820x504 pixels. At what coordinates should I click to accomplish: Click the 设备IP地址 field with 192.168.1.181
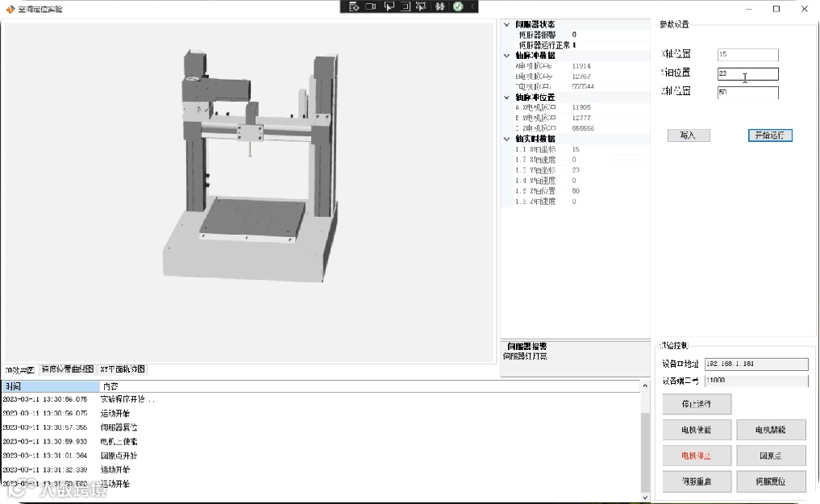tap(756, 364)
